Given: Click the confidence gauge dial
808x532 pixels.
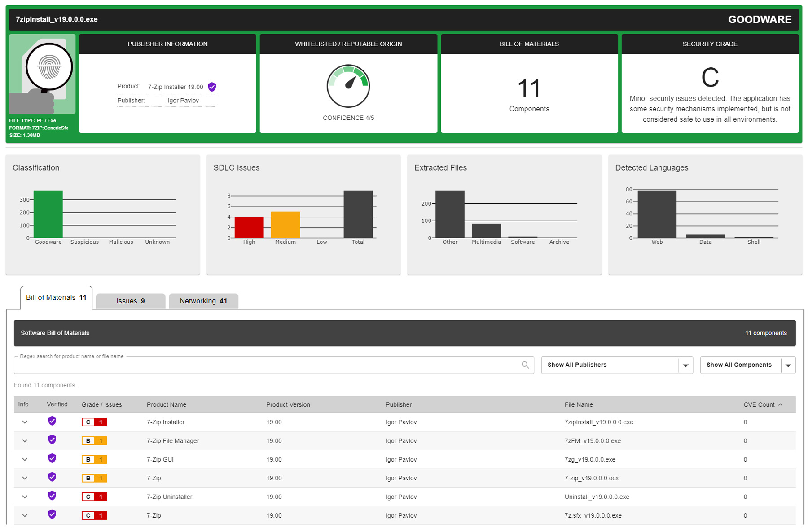Looking at the screenshot, I should (348, 86).
